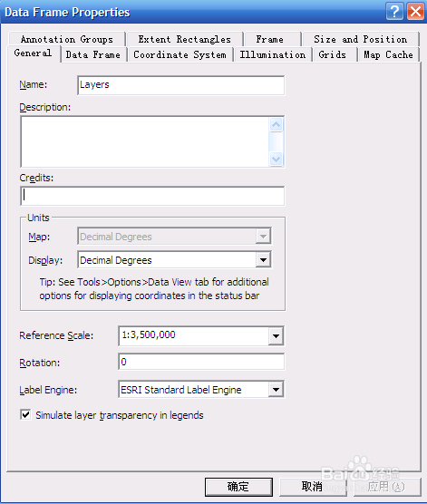Switch to the Map Cache tab

(388, 54)
